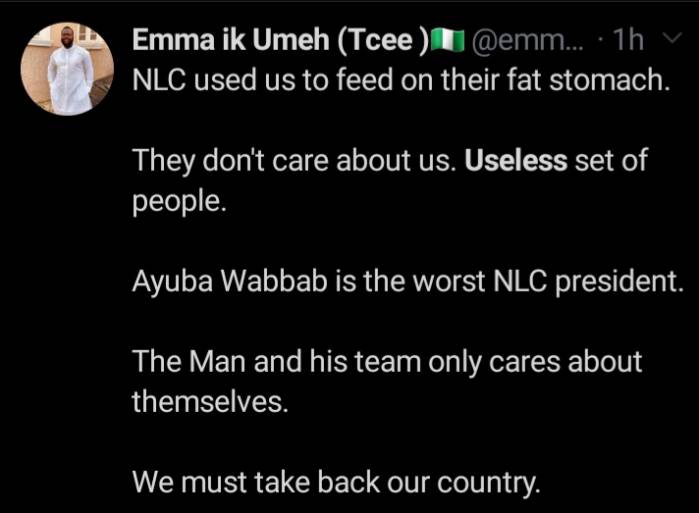Screen dimensions: 699x513
Task: Click the line We must take back our country
Action: coord(336,483)
